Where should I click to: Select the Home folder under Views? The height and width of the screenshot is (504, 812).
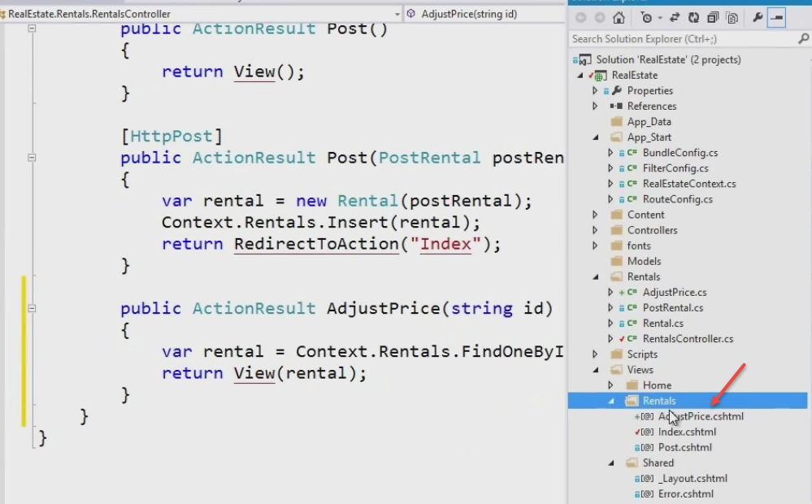point(657,386)
